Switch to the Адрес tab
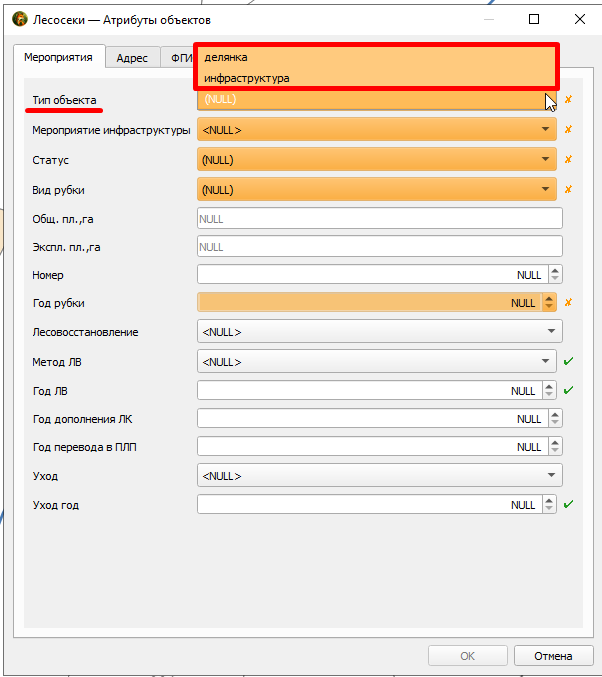 point(132,58)
